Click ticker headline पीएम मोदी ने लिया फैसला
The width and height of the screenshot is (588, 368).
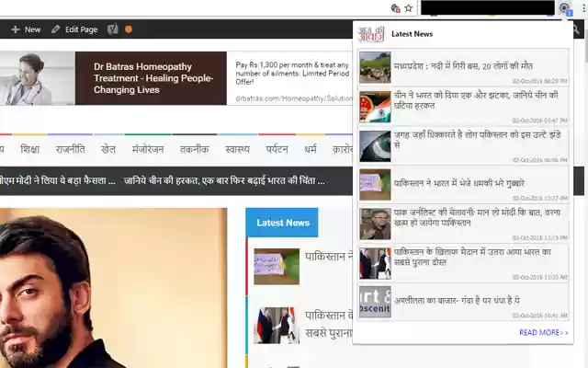tap(57, 181)
